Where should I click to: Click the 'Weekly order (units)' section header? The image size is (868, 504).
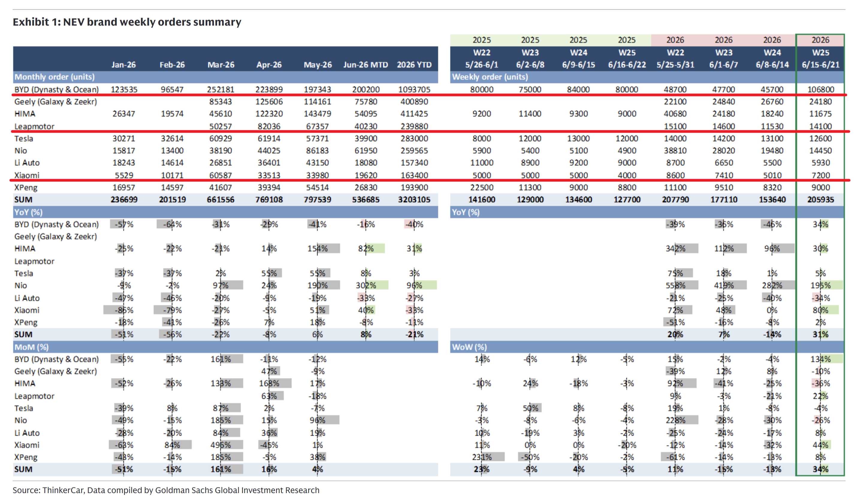[490, 77]
